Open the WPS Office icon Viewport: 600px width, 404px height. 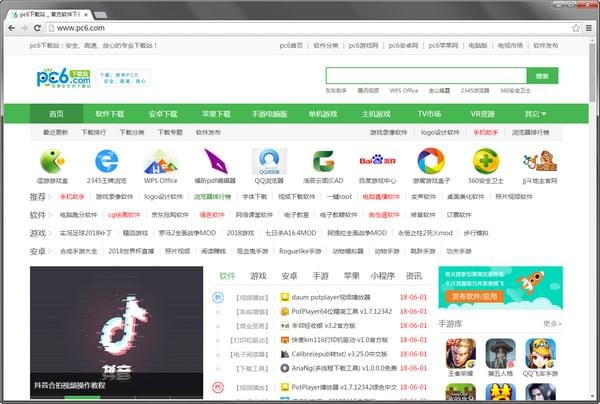[x=161, y=161]
